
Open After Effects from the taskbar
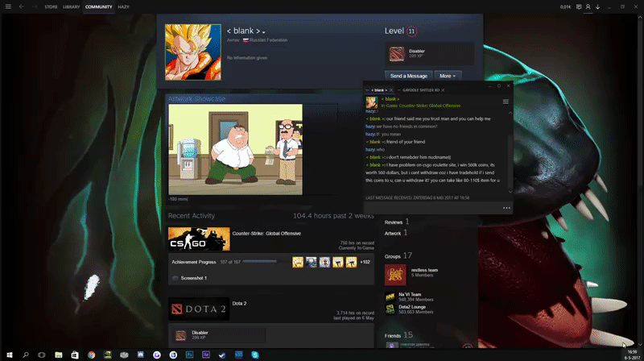[x=206, y=355]
